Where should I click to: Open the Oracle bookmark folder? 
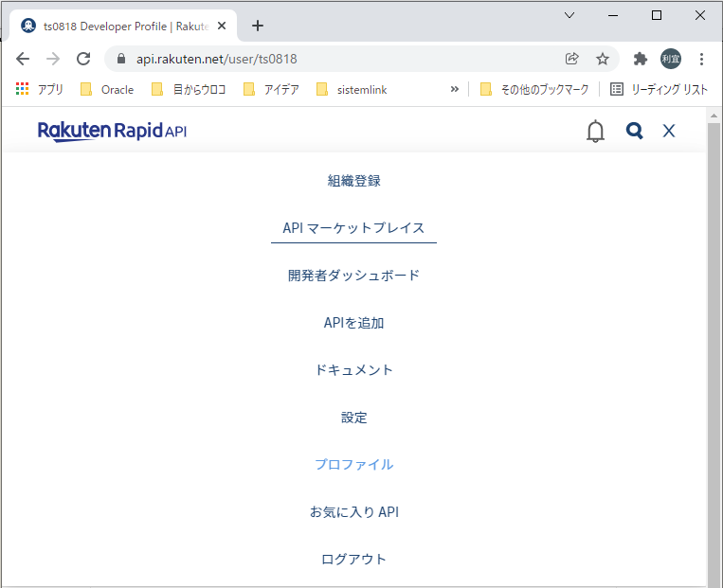[107, 89]
